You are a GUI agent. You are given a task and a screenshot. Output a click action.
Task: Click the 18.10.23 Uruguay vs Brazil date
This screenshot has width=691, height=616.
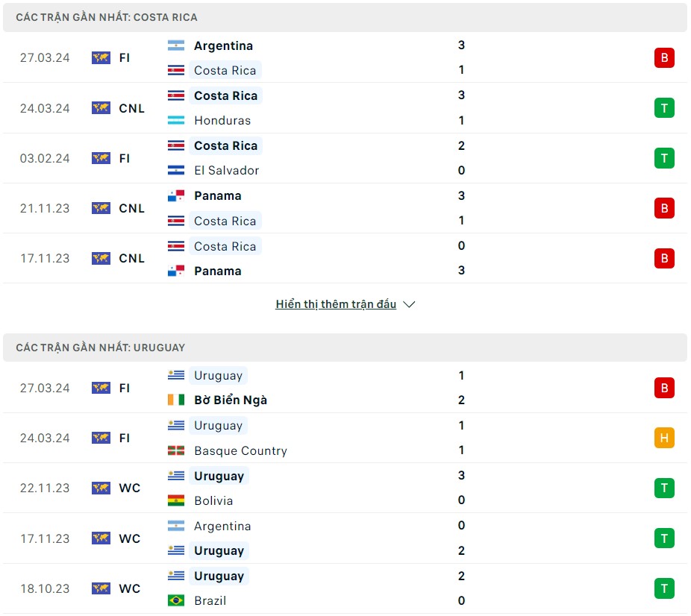tap(45, 588)
